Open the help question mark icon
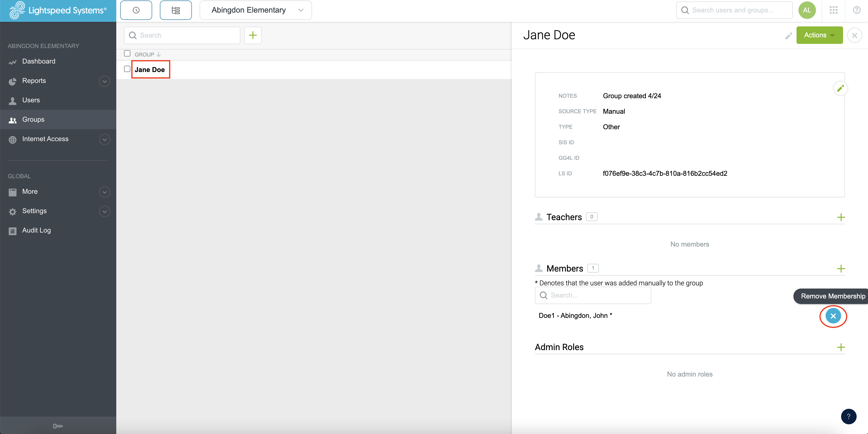The image size is (868, 434). pyautogui.click(x=857, y=10)
